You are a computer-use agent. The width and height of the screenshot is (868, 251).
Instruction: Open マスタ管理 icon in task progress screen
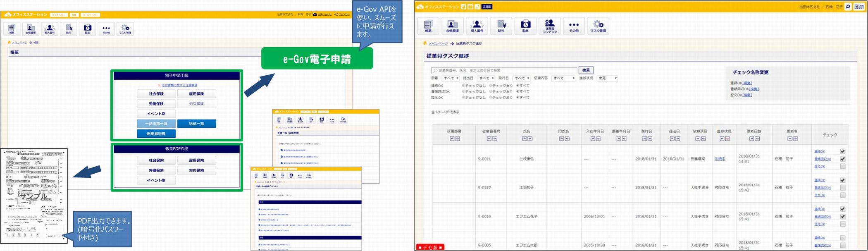(598, 26)
